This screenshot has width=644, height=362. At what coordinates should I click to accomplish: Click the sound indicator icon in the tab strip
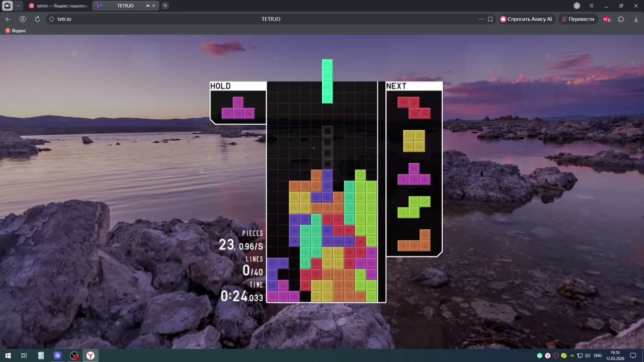(x=8, y=6)
